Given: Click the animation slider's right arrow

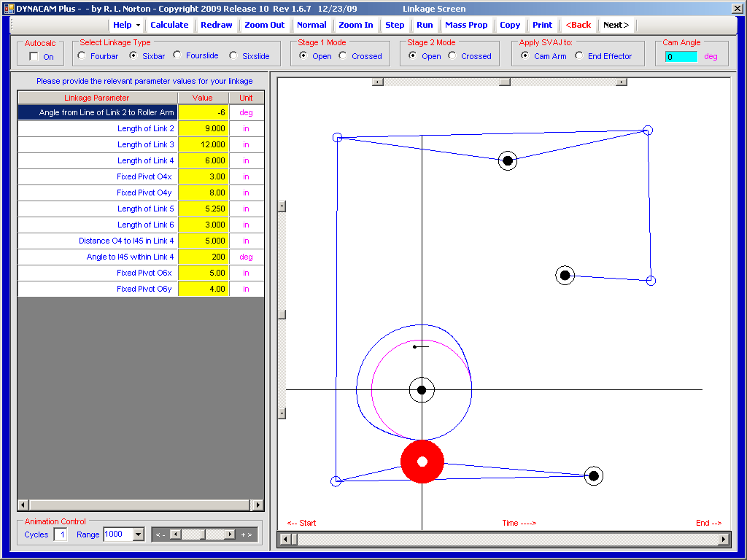Looking at the screenshot, I should point(230,534).
